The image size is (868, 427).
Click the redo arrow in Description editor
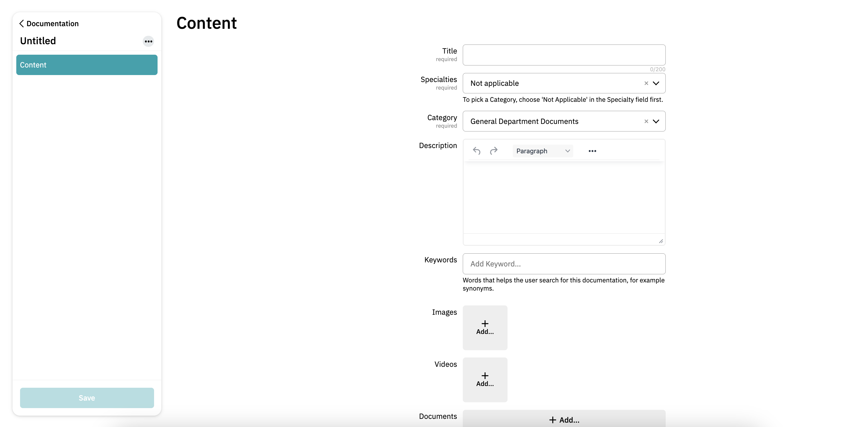coord(494,151)
